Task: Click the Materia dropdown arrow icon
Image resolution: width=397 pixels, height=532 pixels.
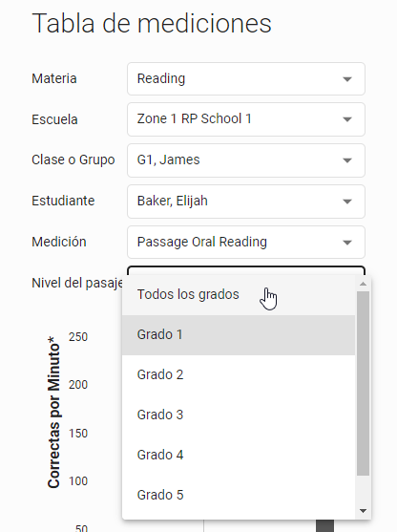Action: click(x=346, y=79)
